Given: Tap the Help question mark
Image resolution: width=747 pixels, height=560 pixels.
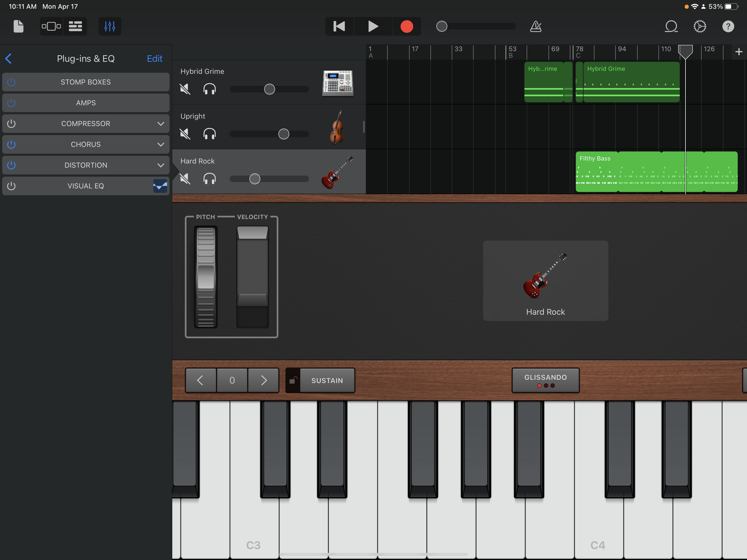Looking at the screenshot, I should coord(728,26).
